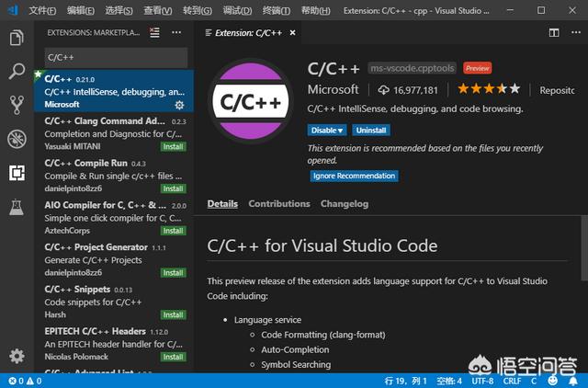Image resolution: width=588 pixels, height=388 pixels.
Task: Click the details pane vertical scrollbar
Action: coord(584,248)
